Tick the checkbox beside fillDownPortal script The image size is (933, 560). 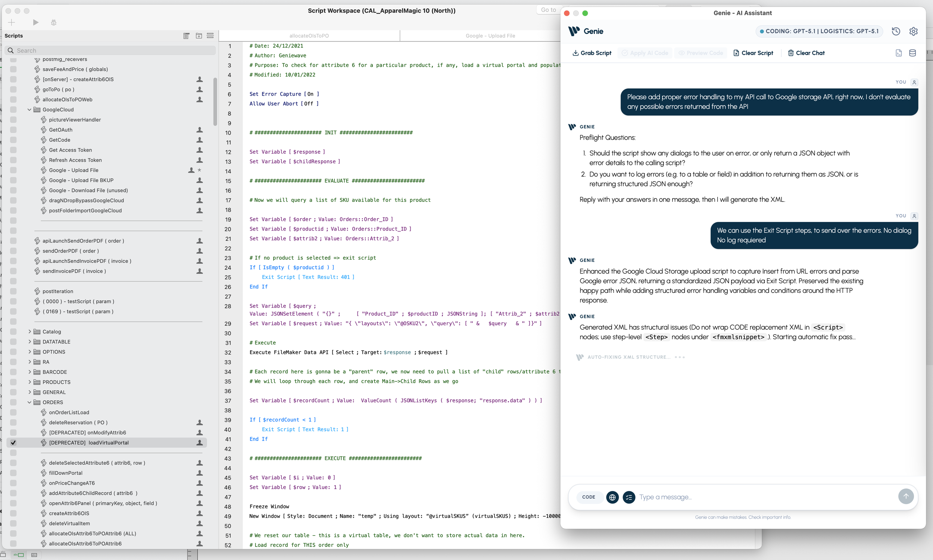(13, 473)
